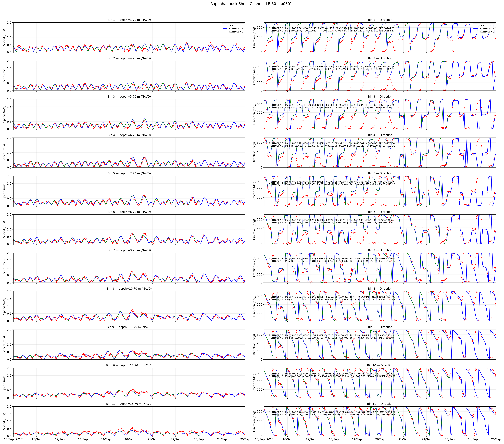Click the 'Bin 2 — Direction' subplot title
This screenshot has width=504, height=444.
click(380, 58)
